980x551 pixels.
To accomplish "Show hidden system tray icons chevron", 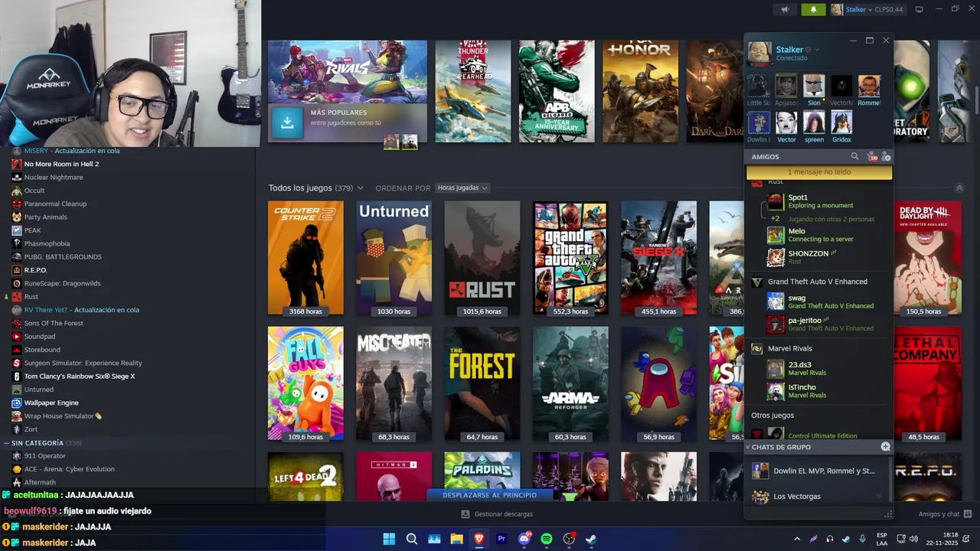I will tap(797, 539).
